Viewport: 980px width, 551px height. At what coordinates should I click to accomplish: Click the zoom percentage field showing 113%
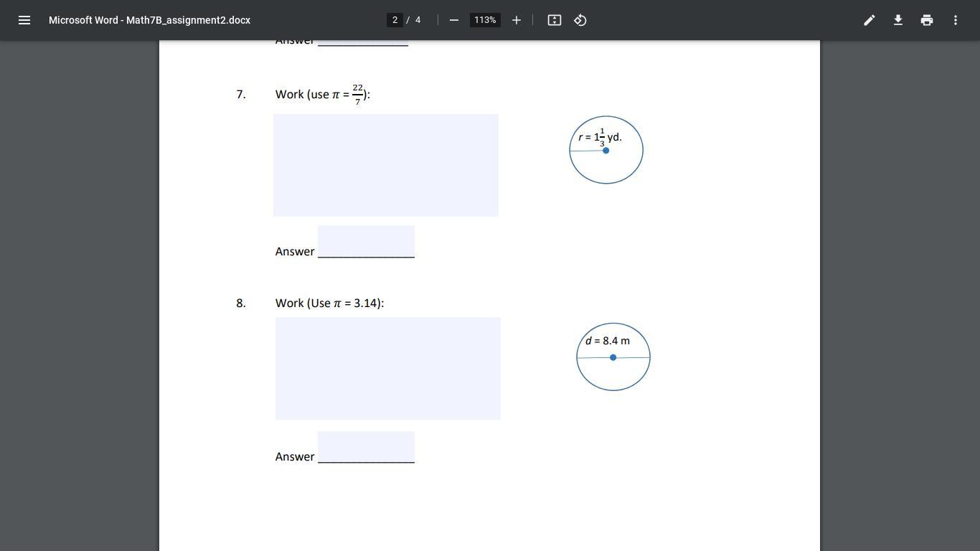coord(485,20)
